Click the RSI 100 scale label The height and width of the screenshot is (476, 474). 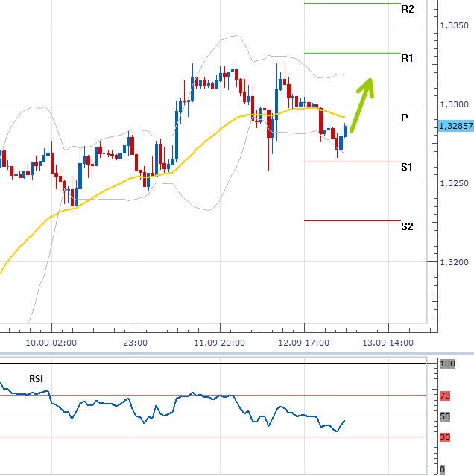pos(448,364)
